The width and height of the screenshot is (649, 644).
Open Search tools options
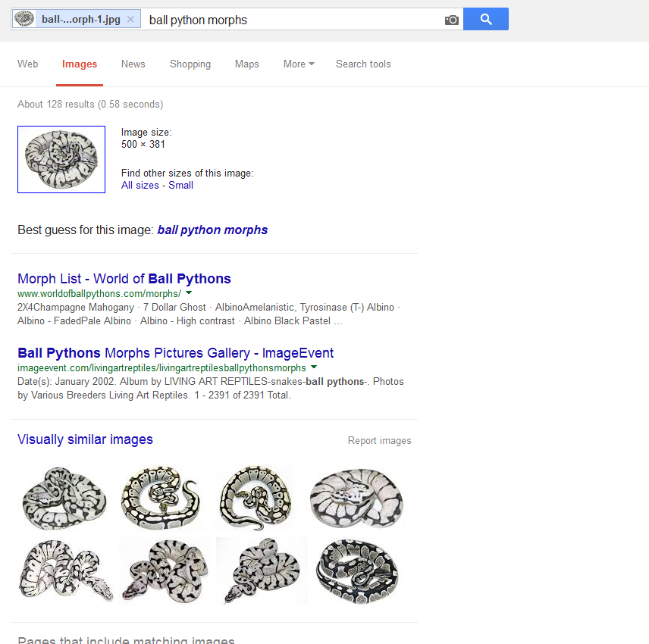(363, 64)
